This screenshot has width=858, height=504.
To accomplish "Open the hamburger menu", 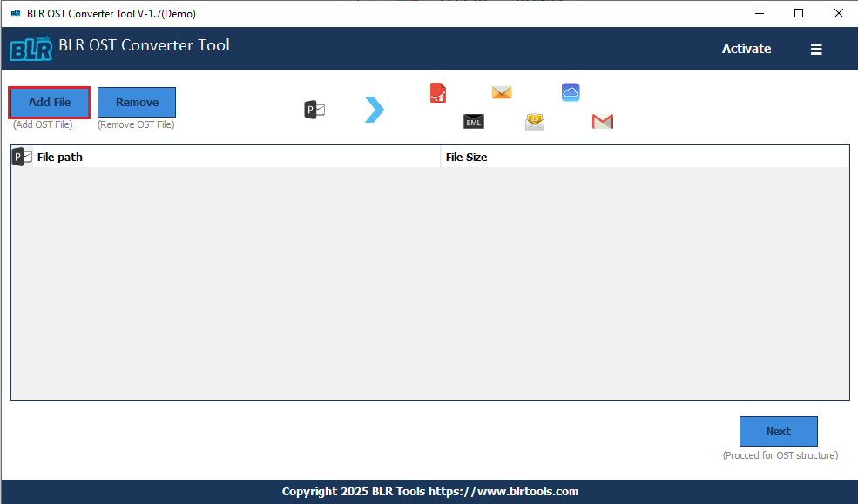I will tap(816, 49).
